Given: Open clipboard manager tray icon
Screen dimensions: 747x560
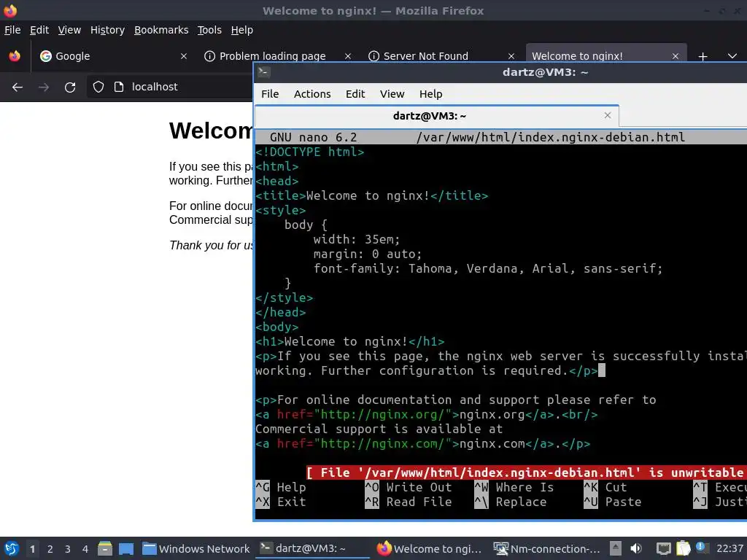Looking at the screenshot, I should (x=683, y=548).
